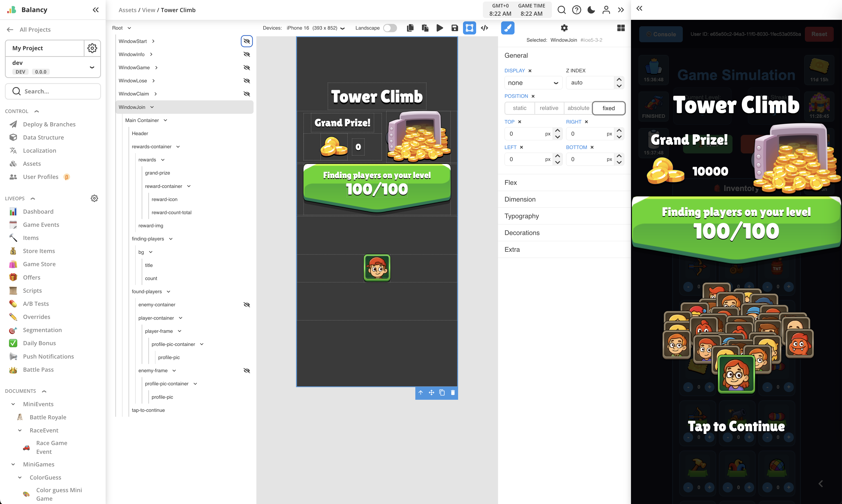Toggle visibility of WindowClaim
The height and width of the screenshot is (504, 842).
[247, 94]
